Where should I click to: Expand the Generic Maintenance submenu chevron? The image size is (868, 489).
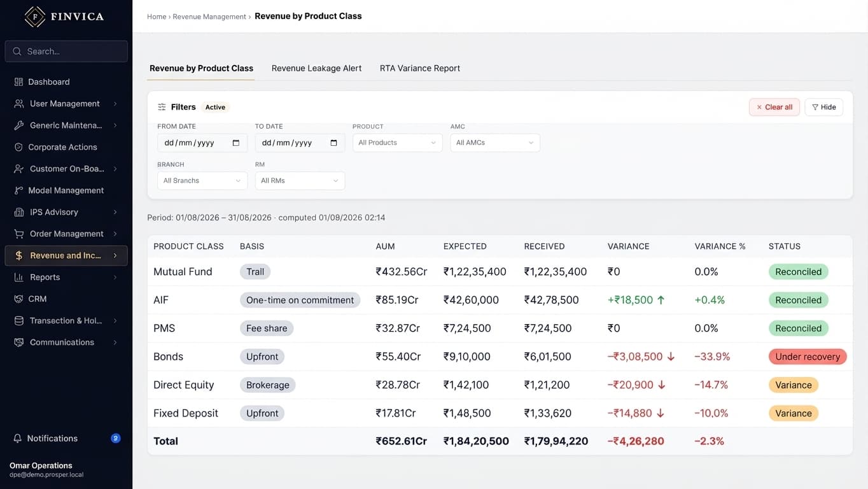(115, 125)
